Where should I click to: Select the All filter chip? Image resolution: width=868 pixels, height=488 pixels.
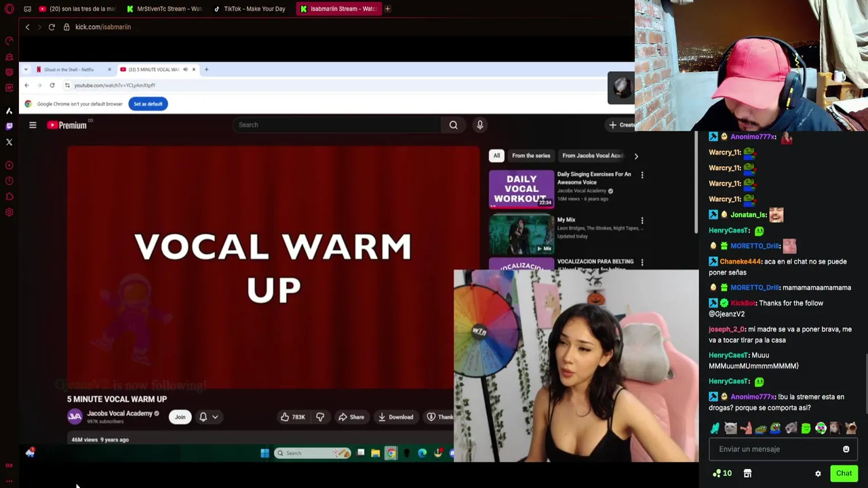tap(496, 156)
